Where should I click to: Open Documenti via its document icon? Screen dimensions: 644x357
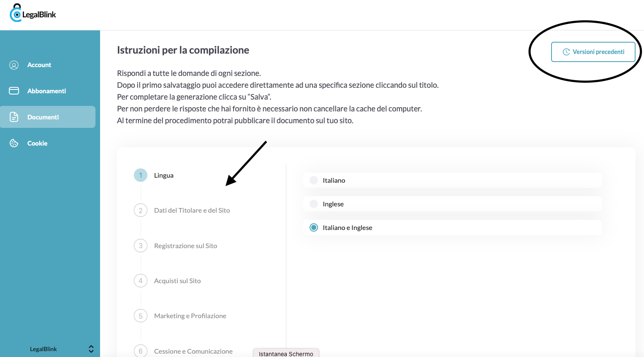click(14, 117)
